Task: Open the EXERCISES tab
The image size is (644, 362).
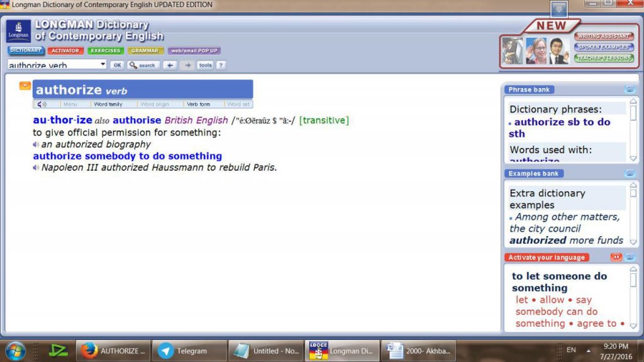Action: (106, 50)
